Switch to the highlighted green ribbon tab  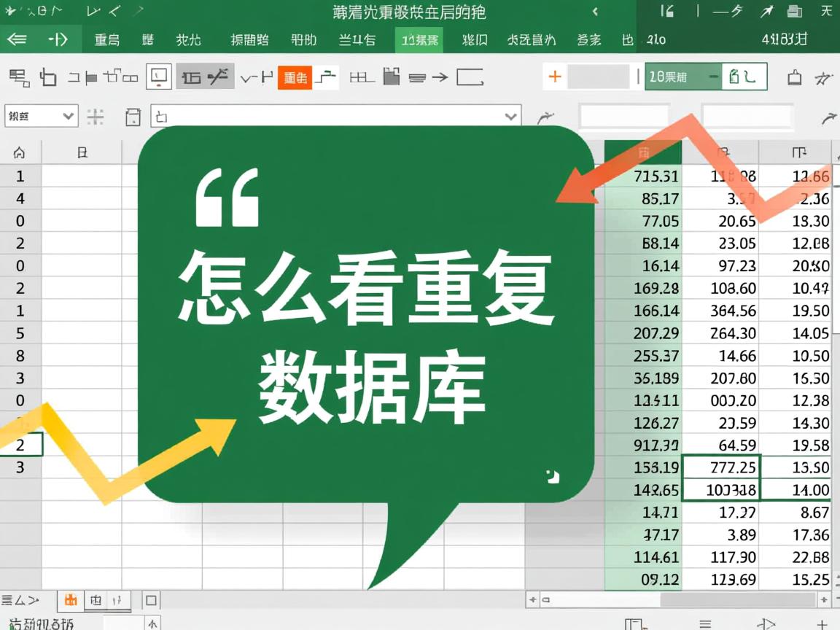point(419,40)
